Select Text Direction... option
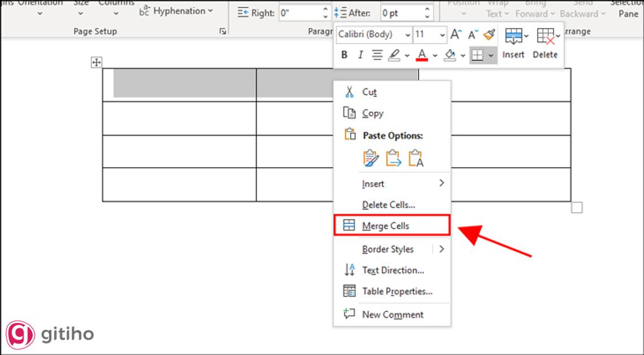Screen dimensions: 644x355 392,270
